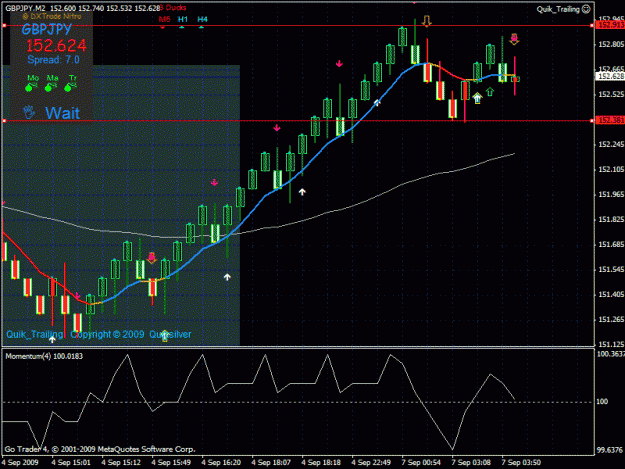Grab the right handle of the 152.381 line
This screenshot has width=625, height=469.
[x=592, y=121]
